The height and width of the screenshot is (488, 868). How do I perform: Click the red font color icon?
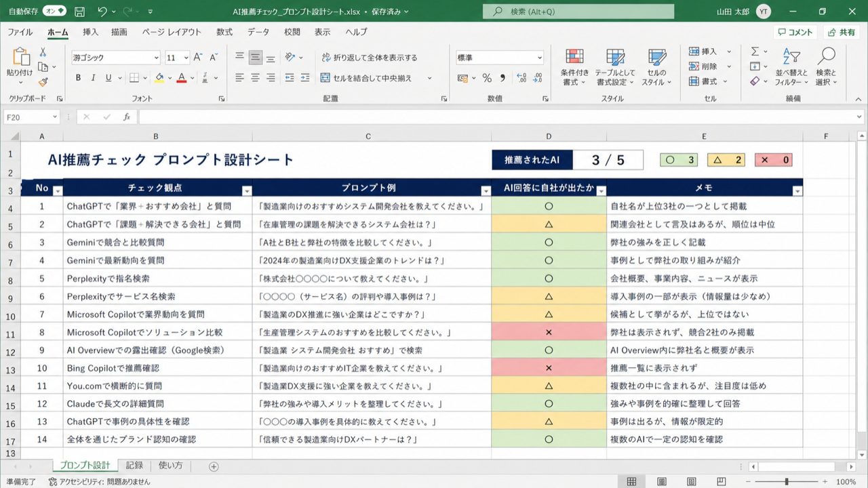tap(181, 78)
